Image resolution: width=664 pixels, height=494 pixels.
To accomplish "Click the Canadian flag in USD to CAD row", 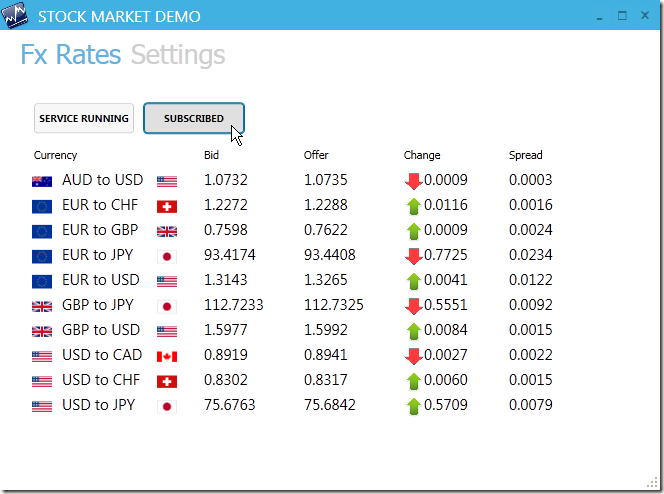I will (167, 356).
